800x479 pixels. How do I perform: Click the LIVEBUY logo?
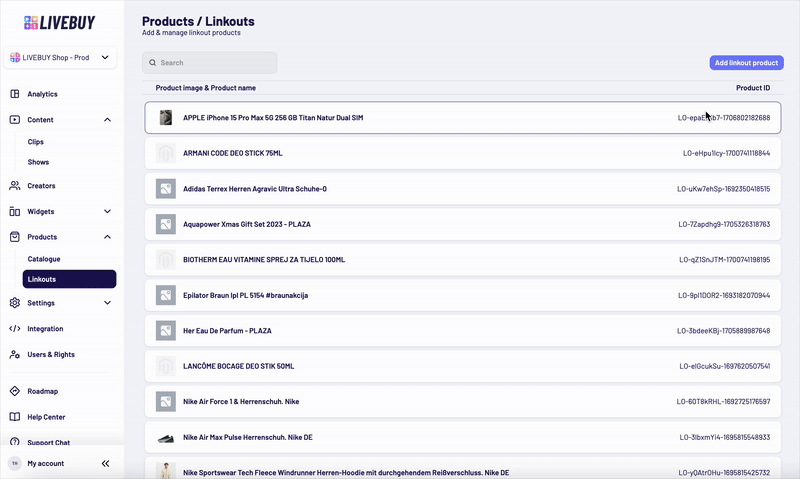[x=61, y=23]
